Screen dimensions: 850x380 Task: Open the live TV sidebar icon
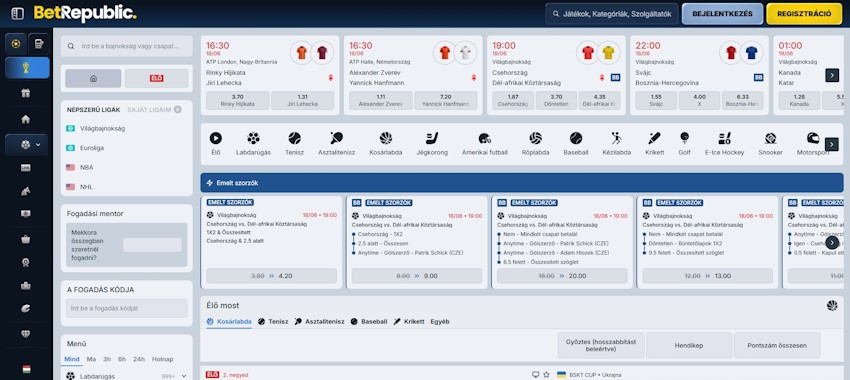(x=25, y=168)
